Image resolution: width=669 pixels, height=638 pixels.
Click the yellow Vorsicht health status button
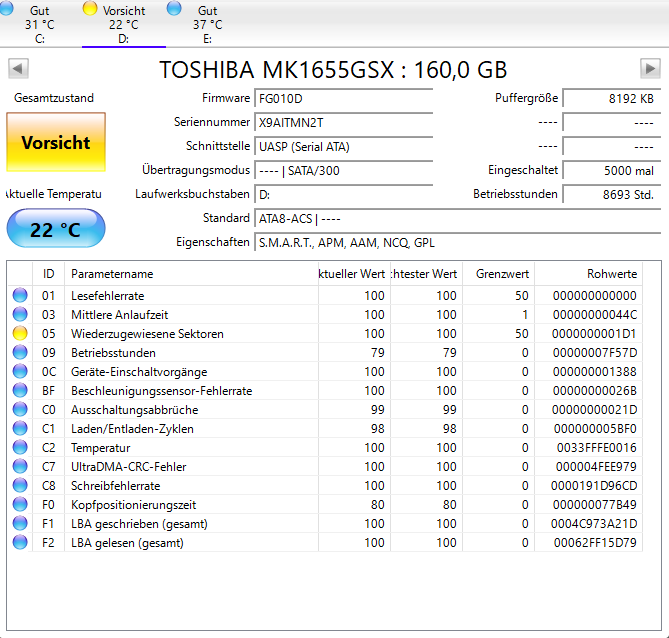tap(56, 142)
